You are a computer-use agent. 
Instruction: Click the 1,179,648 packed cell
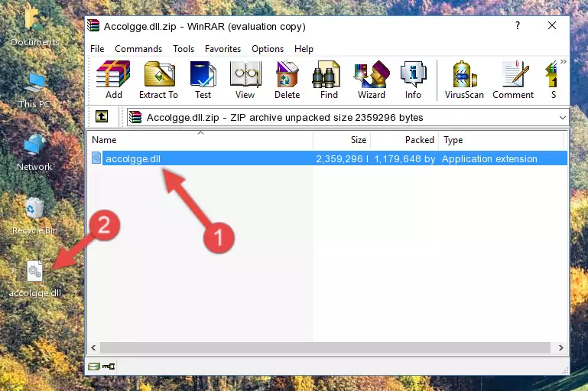[x=404, y=158]
